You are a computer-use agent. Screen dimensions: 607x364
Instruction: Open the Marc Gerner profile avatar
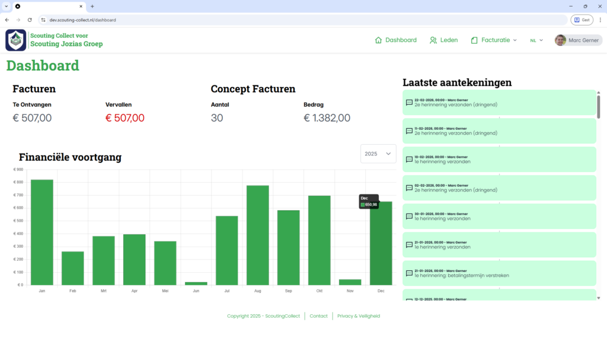click(x=560, y=40)
